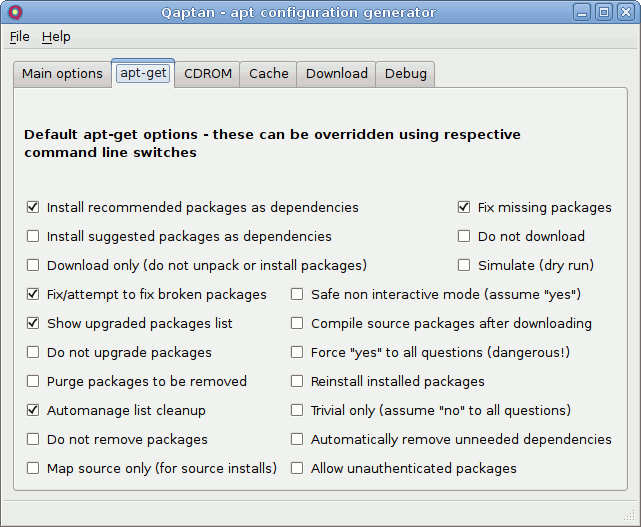Screen dimensions: 641x527
Task: Open the Help menu
Action: 56,37
